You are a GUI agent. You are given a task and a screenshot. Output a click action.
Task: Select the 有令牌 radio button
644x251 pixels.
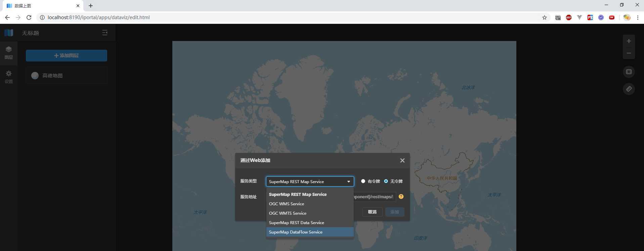pos(363,181)
